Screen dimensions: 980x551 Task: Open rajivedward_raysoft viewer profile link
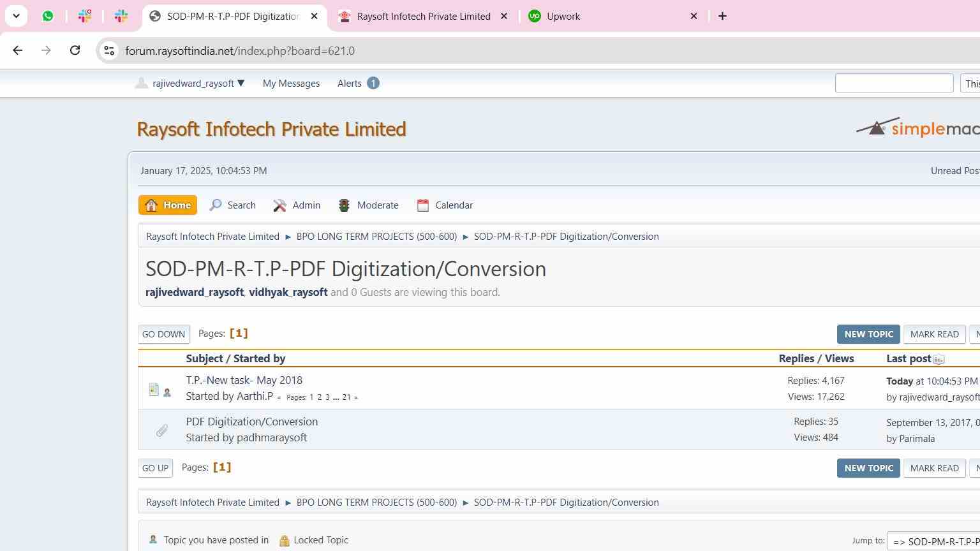[195, 292]
